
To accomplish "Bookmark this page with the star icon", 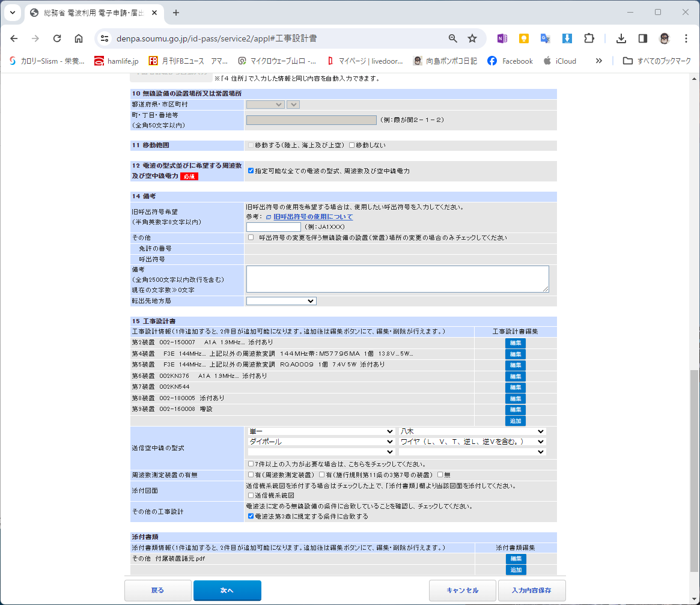I will (472, 38).
